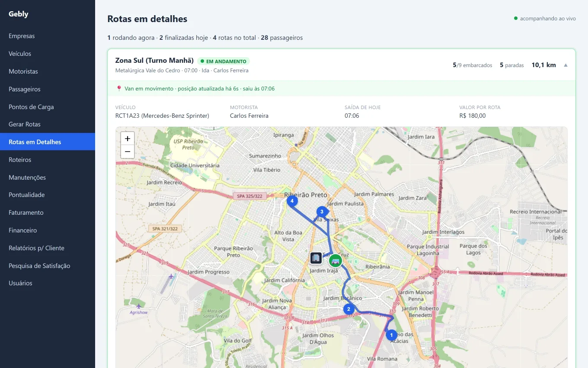Click the 5/9 embarcados counter

click(x=473, y=65)
